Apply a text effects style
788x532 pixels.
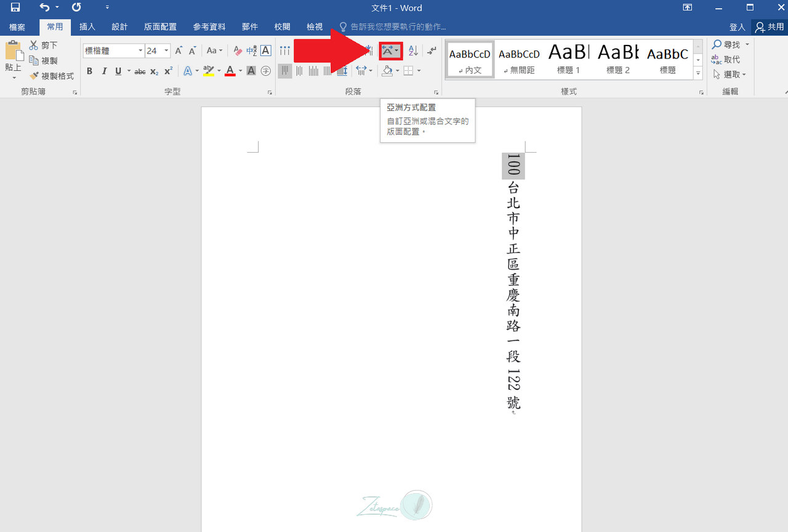click(x=187, y=71)
